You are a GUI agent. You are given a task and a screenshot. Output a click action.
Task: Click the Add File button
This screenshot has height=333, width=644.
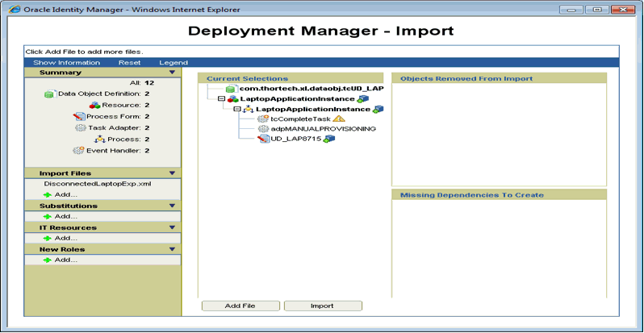[240, 306]
